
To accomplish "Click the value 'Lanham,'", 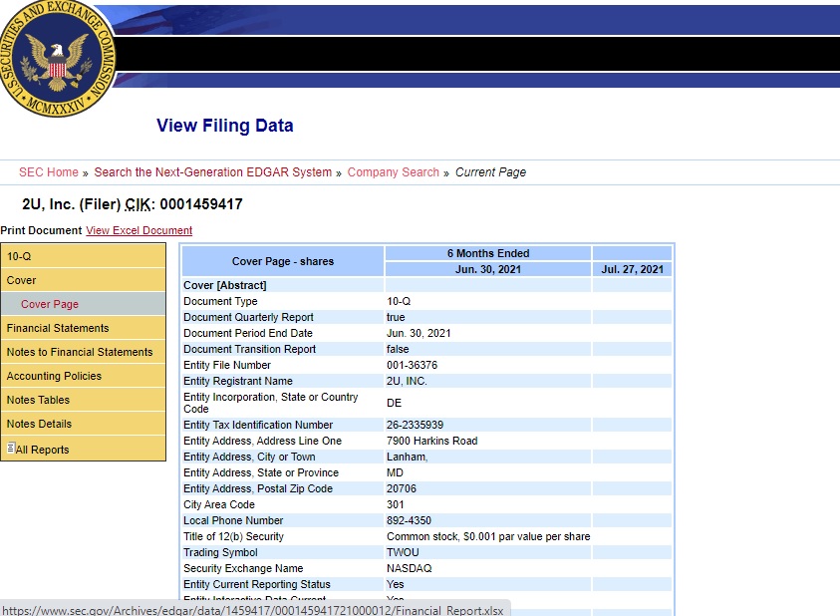I will click(x=408, y=457).
